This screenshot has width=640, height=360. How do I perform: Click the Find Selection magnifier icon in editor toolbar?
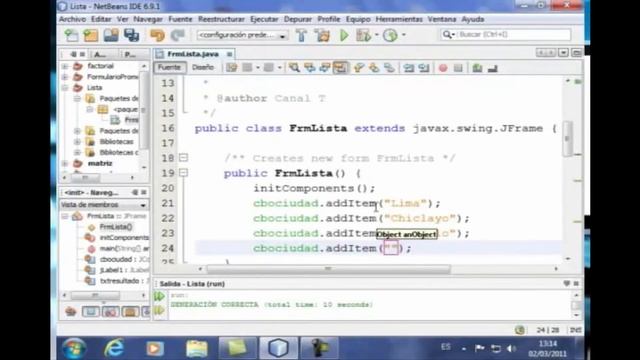click(x=294, y=68)
